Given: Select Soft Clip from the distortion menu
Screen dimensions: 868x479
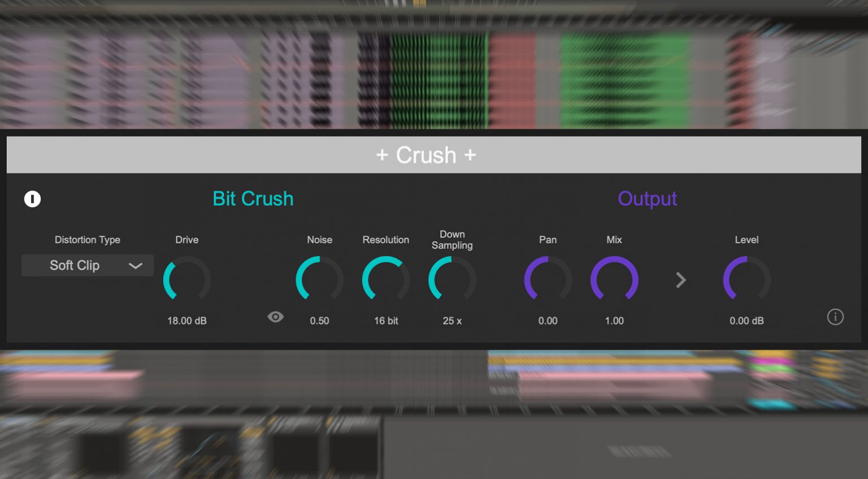Looking at the screenshot, I should coord(75,265).
